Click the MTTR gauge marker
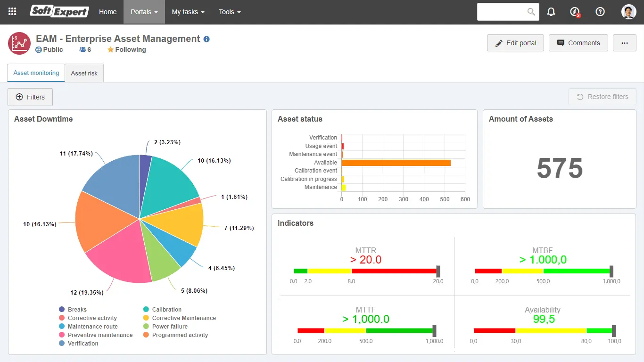Image resolution: width=644 pixels, height=362 pixels. [x=438, y=271]
